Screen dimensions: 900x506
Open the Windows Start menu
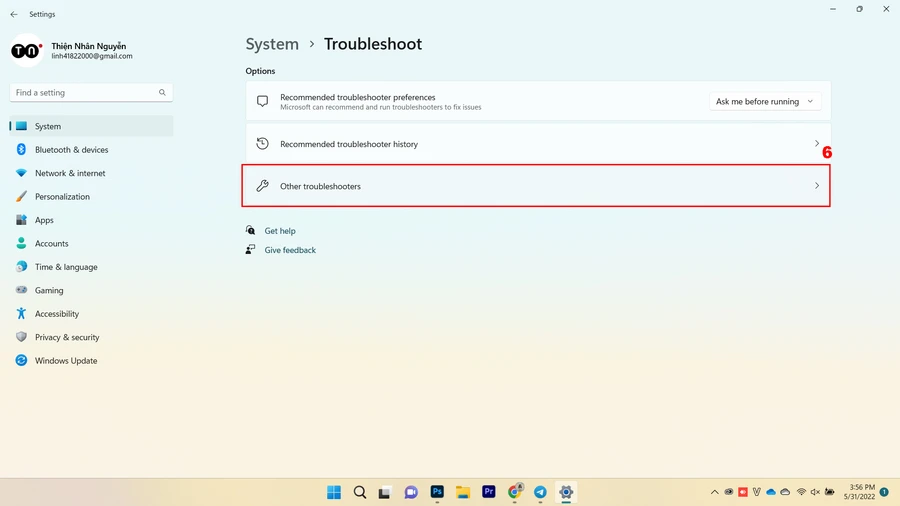tap(334, 492)
